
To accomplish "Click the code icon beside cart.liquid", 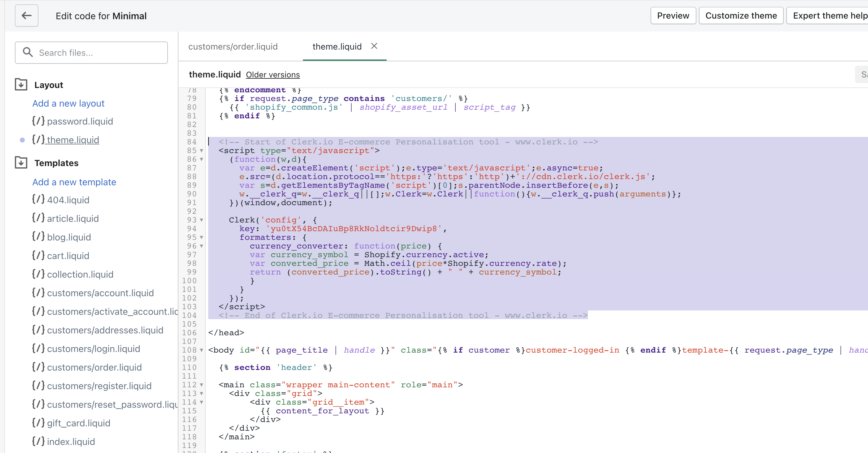I will click(x=38, y=256).
